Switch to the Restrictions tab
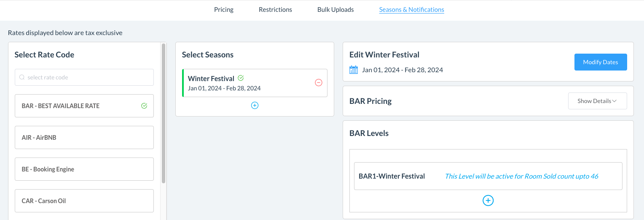The width and height of the screenshot is (644, 220). point(275,9)
